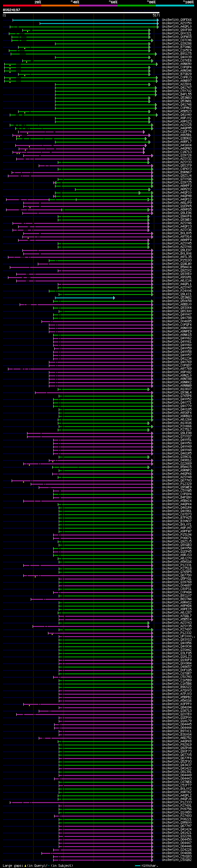Click the label UniRef100_P08221
The image size is (197, 868).
pos(177,819)
